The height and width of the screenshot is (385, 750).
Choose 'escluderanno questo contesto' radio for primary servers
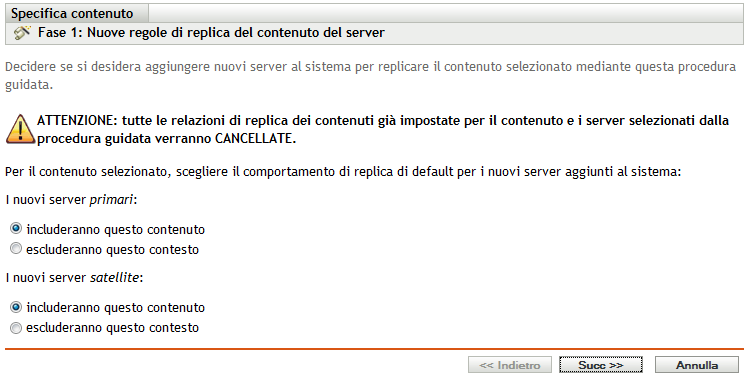(x=16, y=249)
